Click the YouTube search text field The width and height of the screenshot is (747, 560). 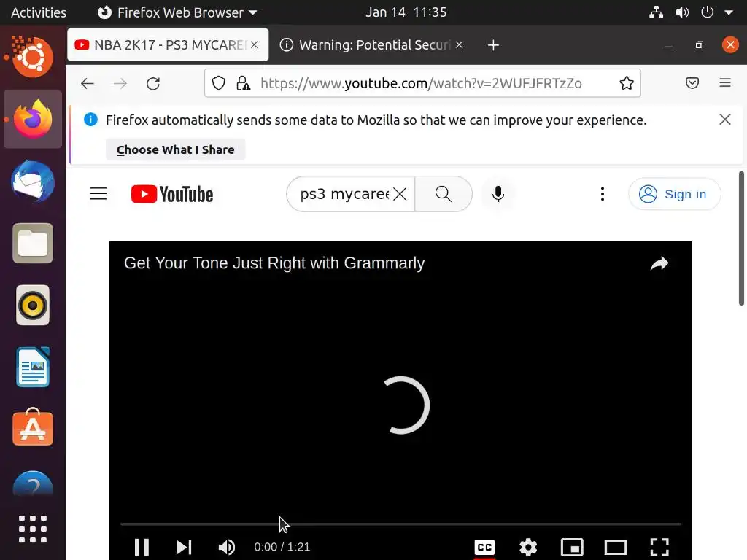click(x=344, y=194)
